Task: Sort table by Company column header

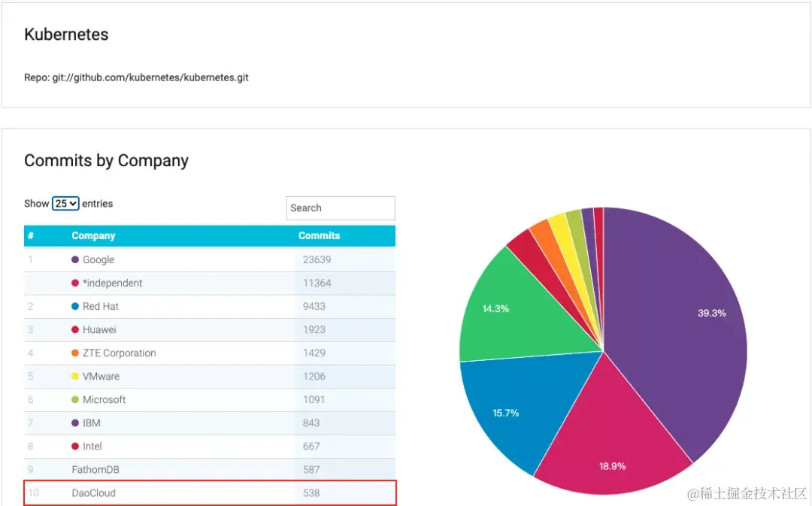Action: click(x=93, y=235)
